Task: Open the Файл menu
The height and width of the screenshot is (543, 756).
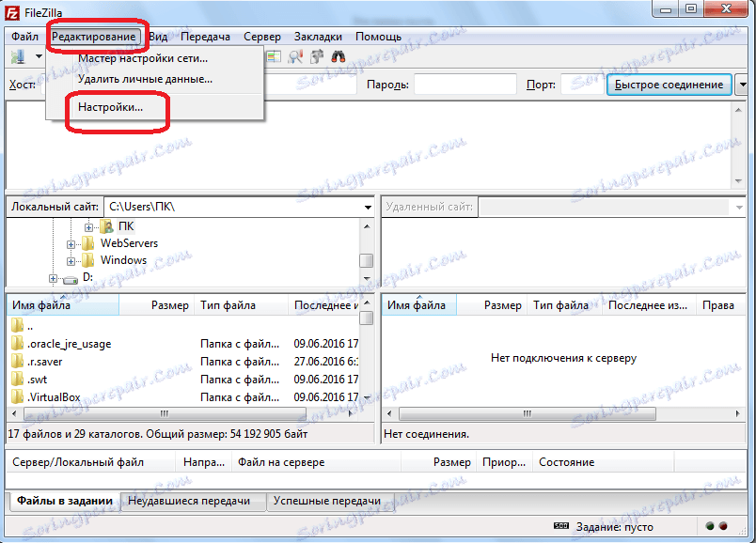Action: click(25, 37)
